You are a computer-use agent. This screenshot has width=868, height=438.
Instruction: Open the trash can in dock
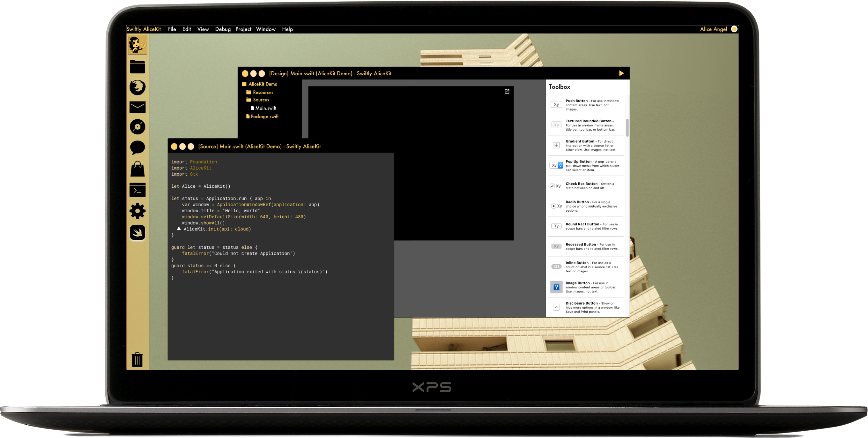(137, 359)
